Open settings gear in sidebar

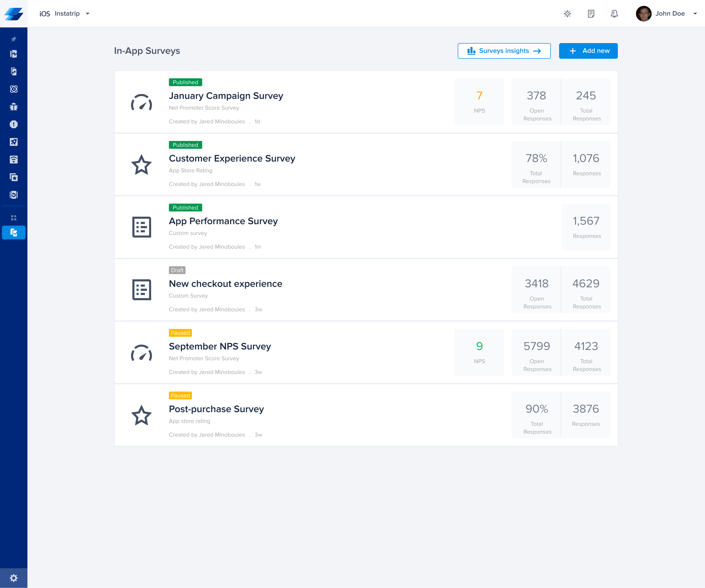coord(13,578)
